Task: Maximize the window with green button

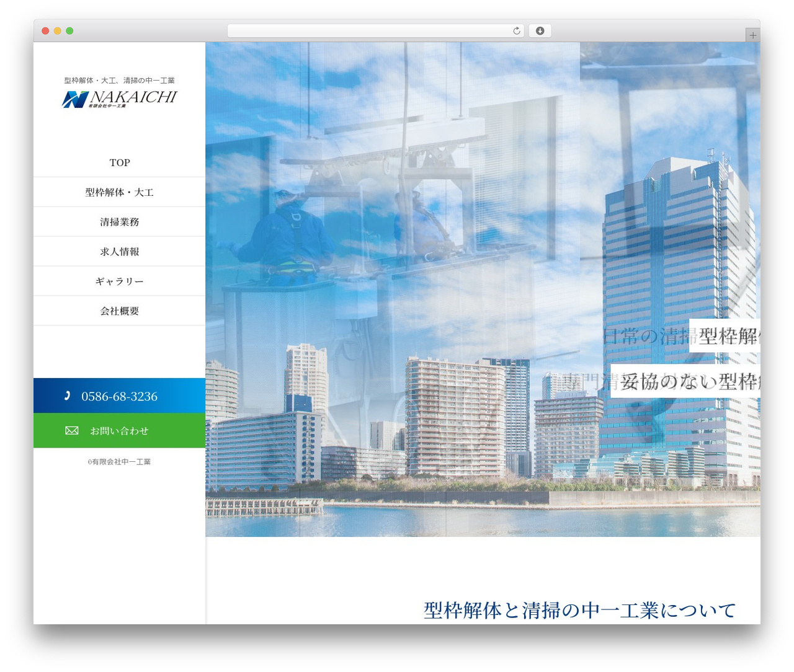Action: click(x=69, y=31)
